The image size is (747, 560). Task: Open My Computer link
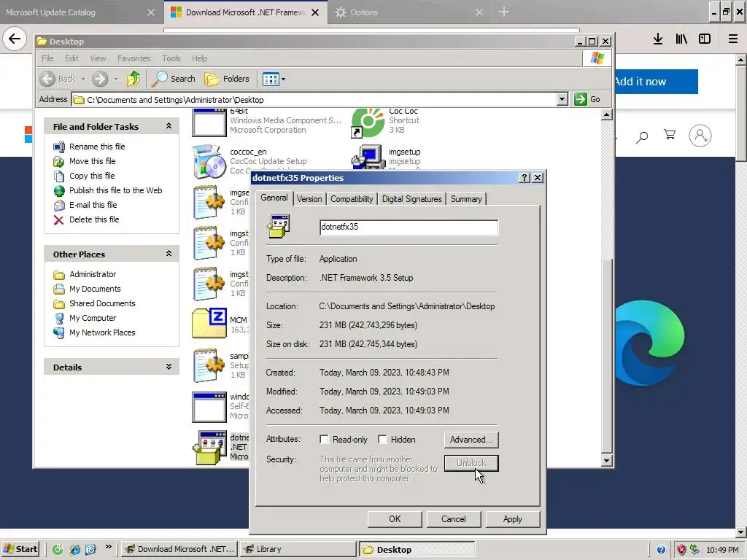click(x=93, y=318)
